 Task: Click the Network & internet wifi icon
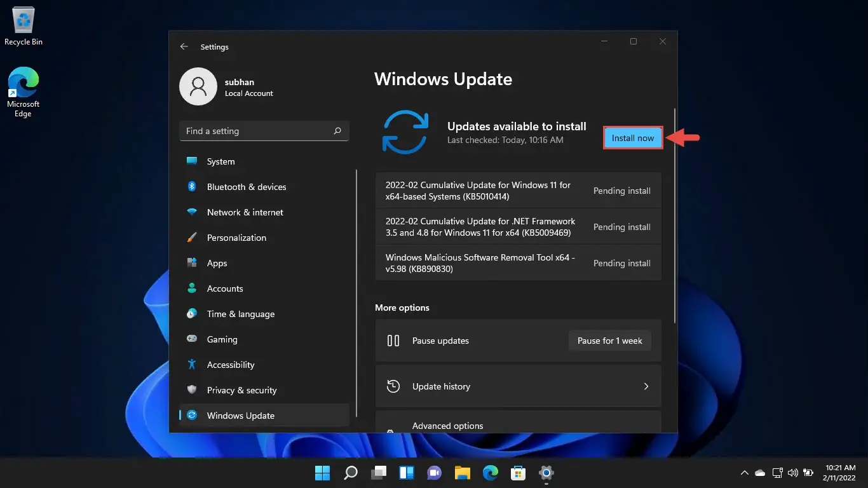[192, 212]
